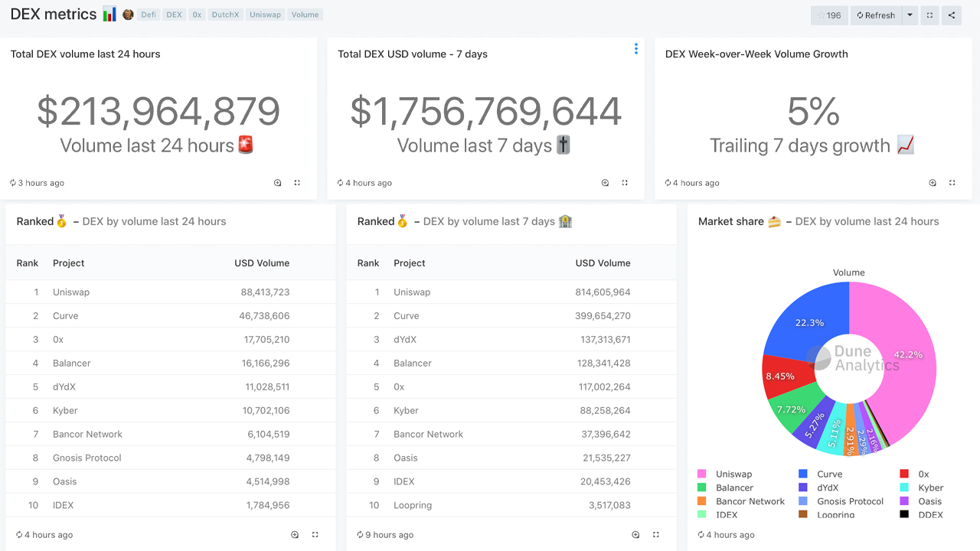Sort the 24-hour table by the USD Volume column
The height and width of the screenshot is (551, 980).
(262, 263)
